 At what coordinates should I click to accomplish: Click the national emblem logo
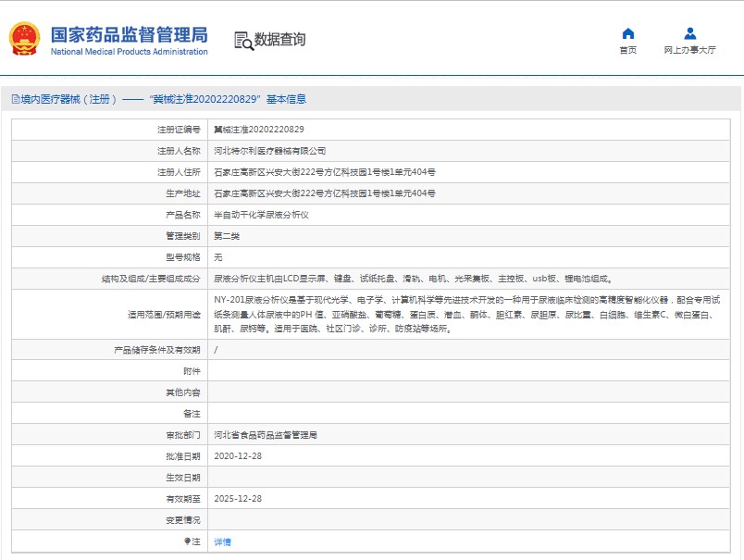coord(24,39)
